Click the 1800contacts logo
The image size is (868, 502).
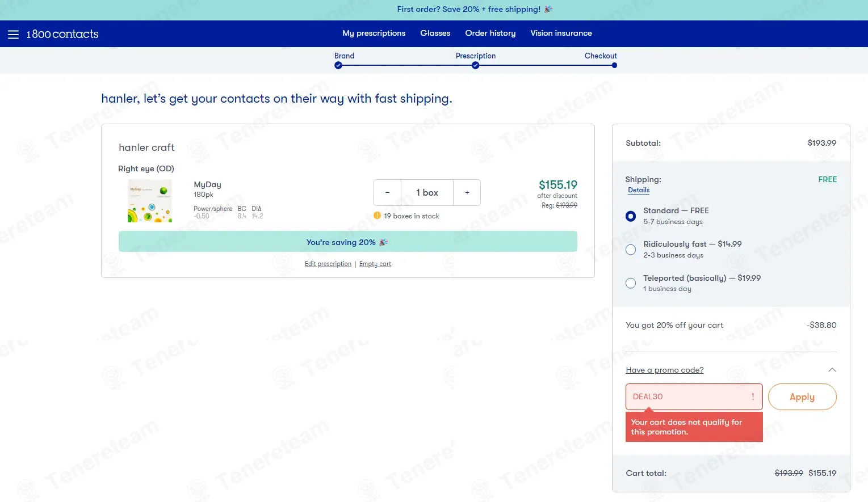pos(62,34)
